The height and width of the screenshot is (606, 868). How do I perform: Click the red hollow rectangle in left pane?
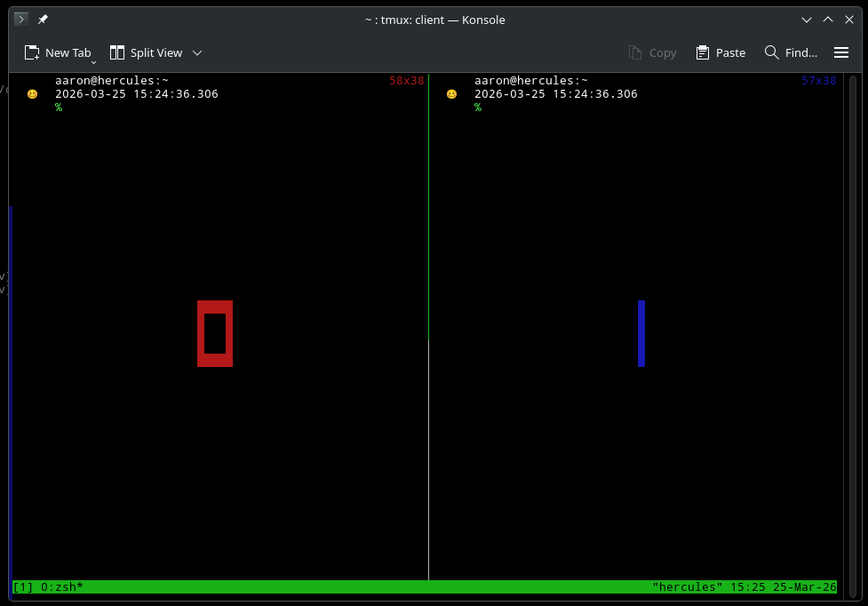(x=215, y=305)
